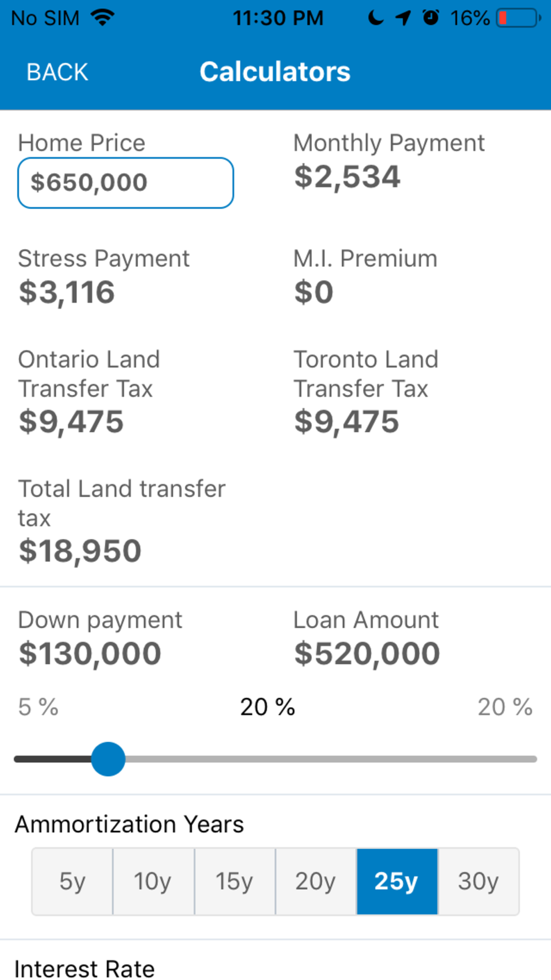Select 5y amortization period

[72, 881]
